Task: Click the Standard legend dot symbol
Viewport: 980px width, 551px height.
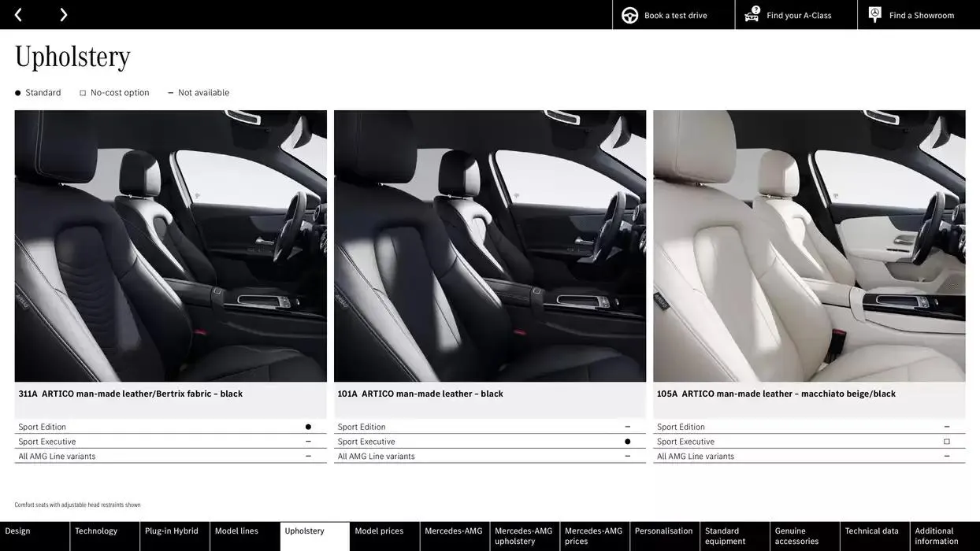Action: tap(17, 92)
